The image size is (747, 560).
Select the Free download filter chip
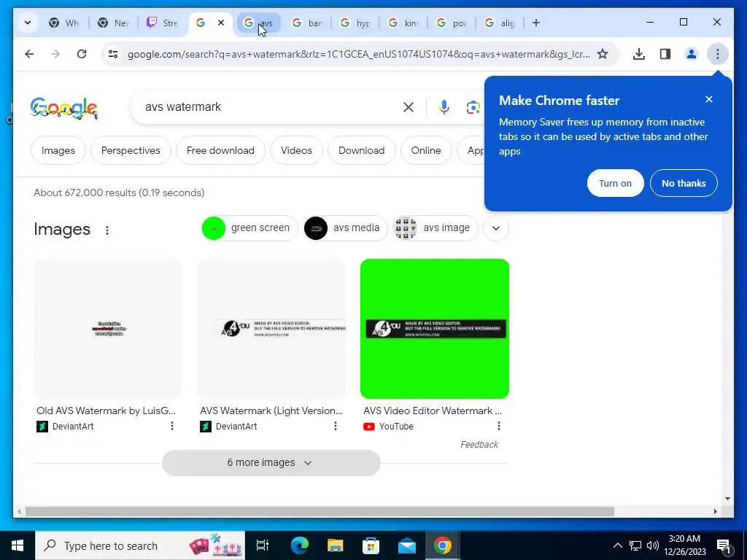[220, 150]
